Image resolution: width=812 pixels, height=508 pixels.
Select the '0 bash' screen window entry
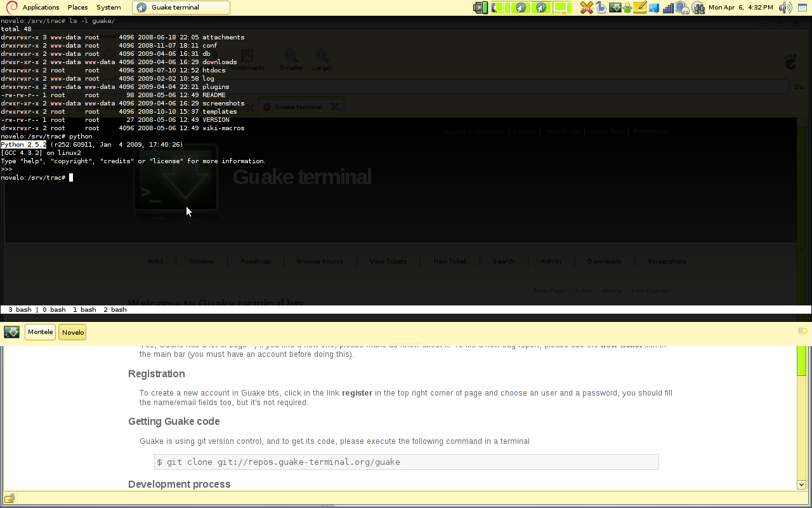54,310
